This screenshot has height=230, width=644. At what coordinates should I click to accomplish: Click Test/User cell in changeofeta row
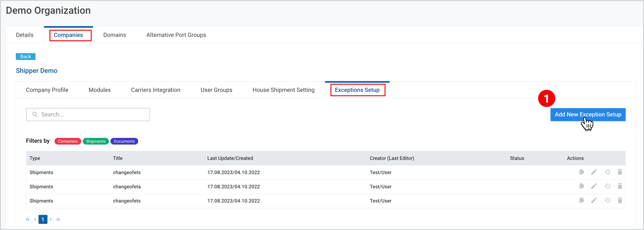tap(381, 187)
